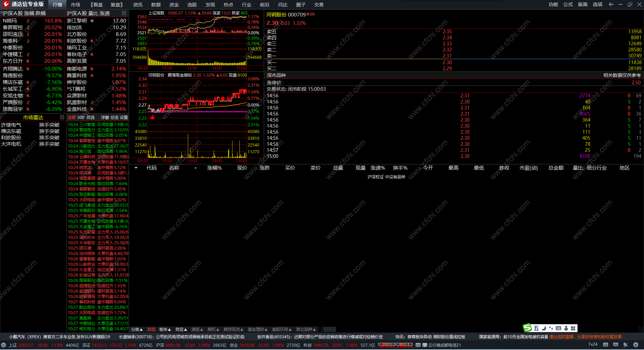Click the signal icon in the status bar
Screen dimensions: 644x350
[x=626, y=345]
